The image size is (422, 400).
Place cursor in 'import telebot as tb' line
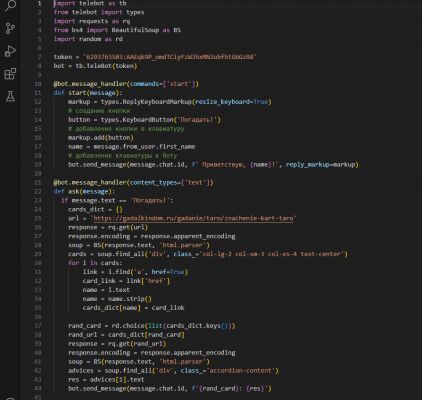click(x=90, y=3)
